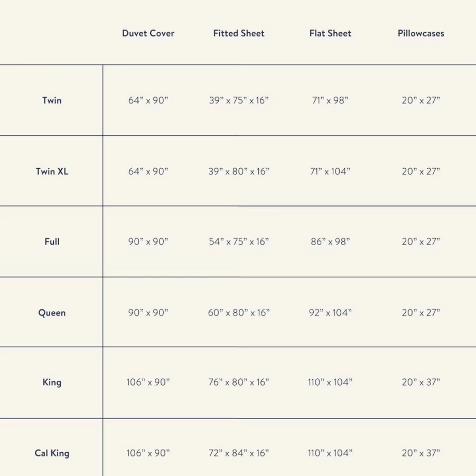Select the Queen row label
The height and width of the screenshot is (476, 476).
pyautogui.click(x=52, y=313)
